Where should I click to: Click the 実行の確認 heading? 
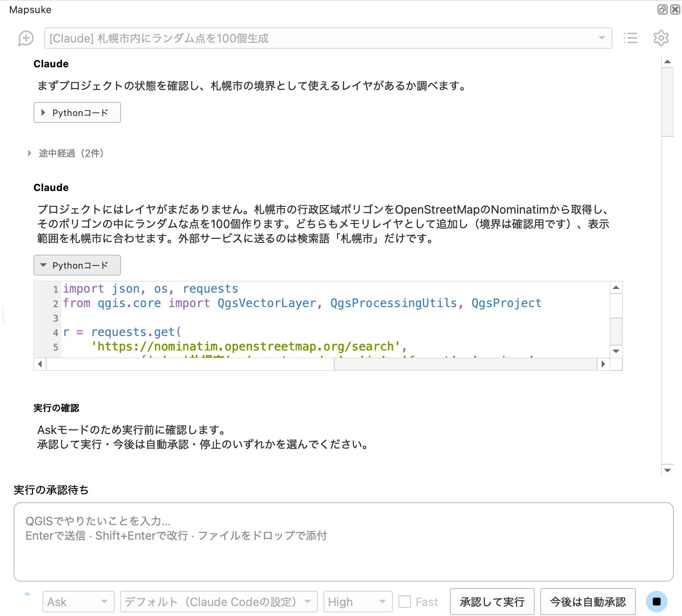click(56, 408)
